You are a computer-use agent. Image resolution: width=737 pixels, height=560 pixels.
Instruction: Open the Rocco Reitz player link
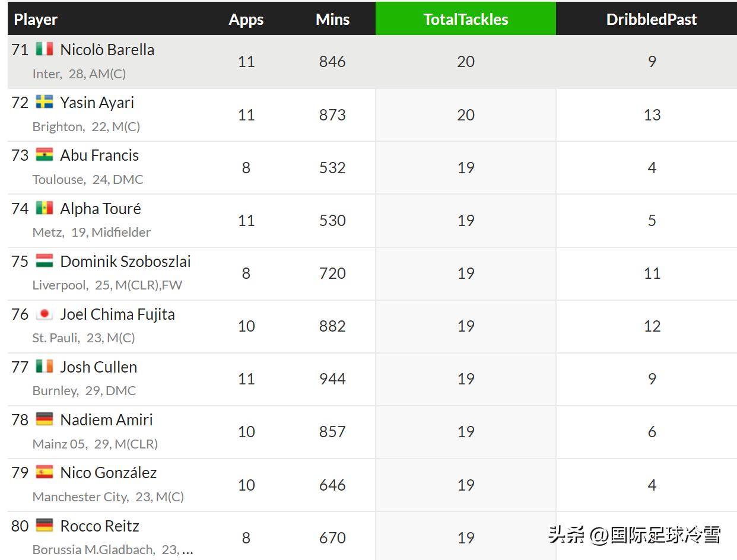click(100, 526)
